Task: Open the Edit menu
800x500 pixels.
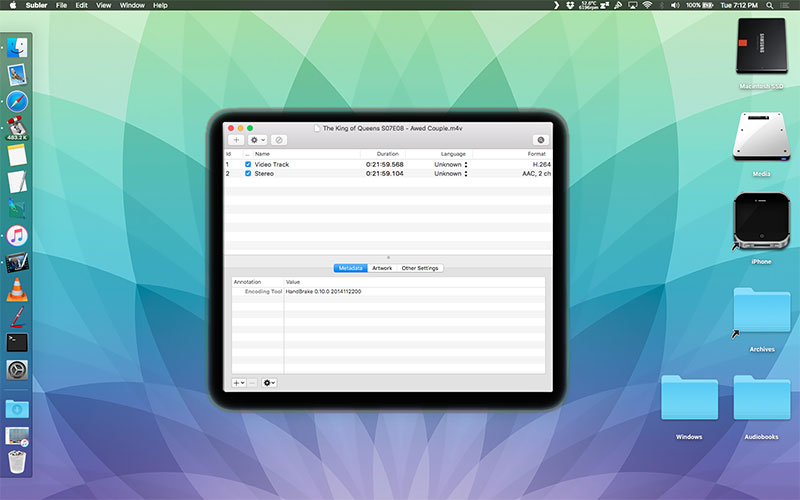Action: point(82,5)
